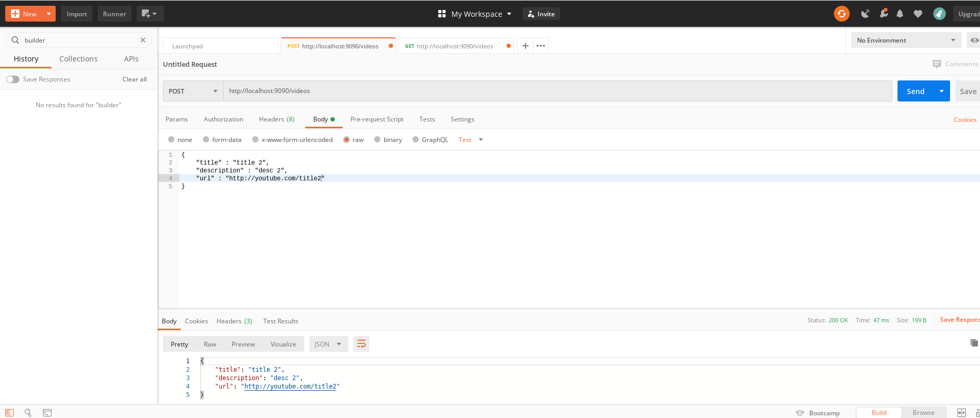Click the search magnifier icon in sidebar

pyautogui.click(x=15, y=40)
